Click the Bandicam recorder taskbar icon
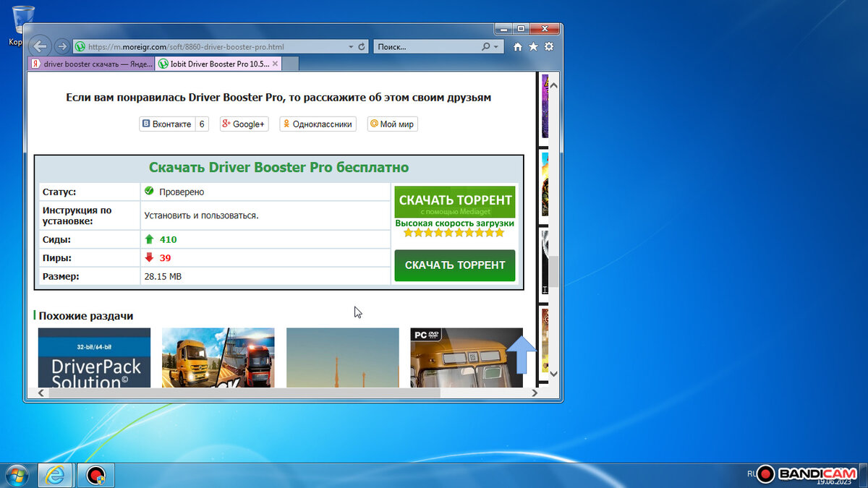This screenshot has height=488, width=868. click(95, 475)
